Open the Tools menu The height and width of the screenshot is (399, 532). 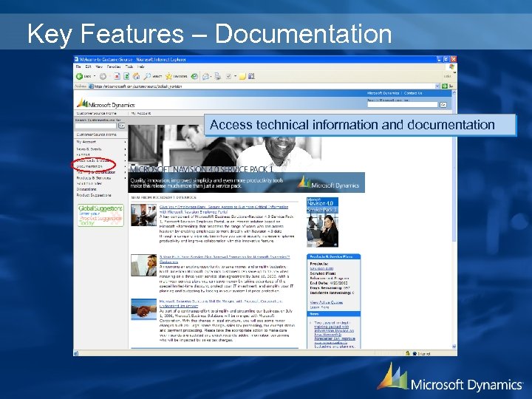pyautogui.click(x=129, y=66)
